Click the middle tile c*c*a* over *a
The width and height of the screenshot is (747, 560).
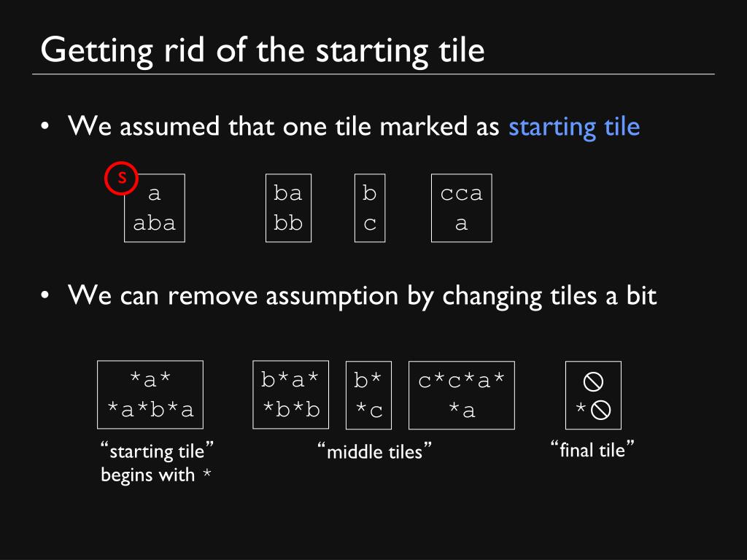point(462,395)
